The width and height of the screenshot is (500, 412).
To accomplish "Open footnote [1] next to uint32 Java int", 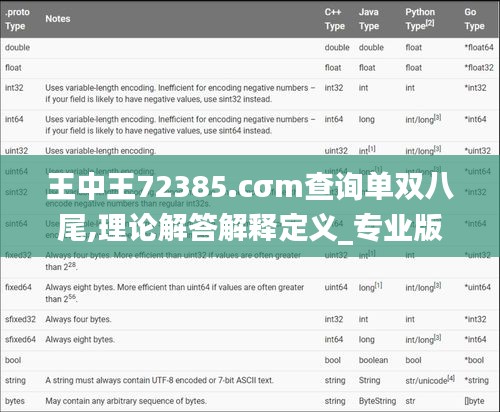I will (372, 148).
